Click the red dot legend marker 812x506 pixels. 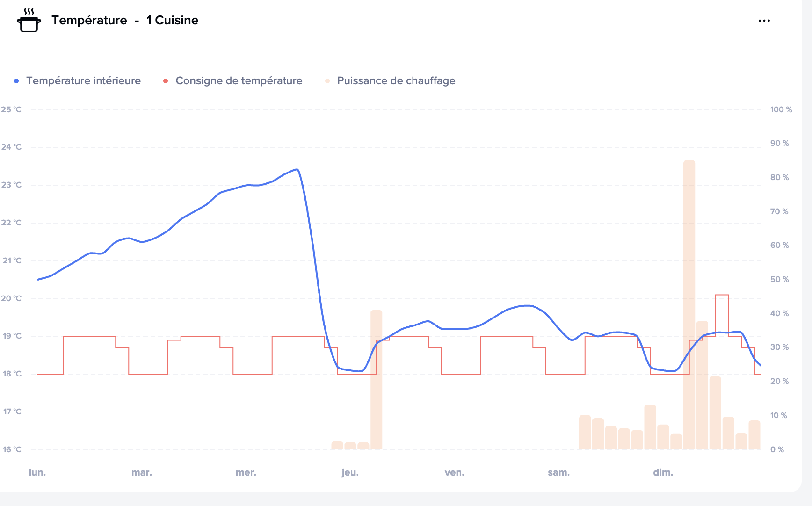point(166,81)
